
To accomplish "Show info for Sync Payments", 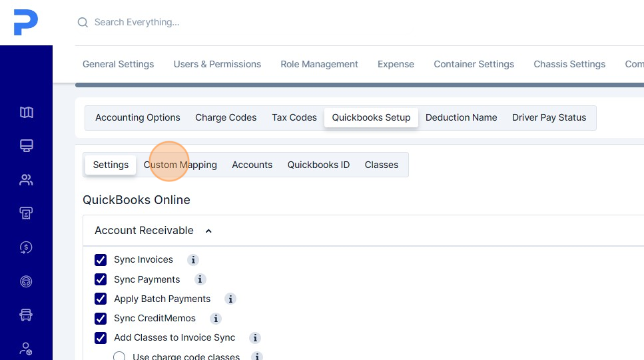I will pos(200,279).
